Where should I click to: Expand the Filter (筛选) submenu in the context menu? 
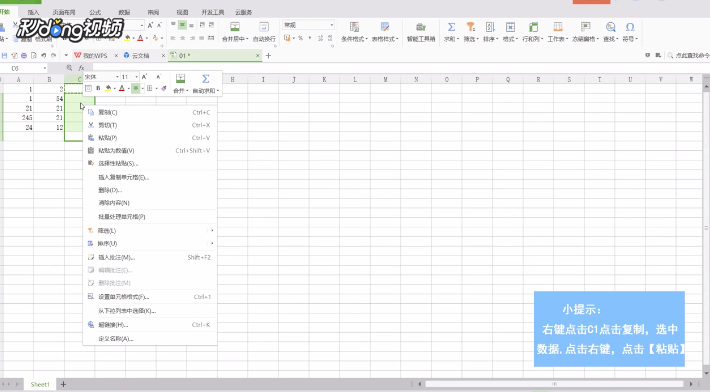tap(212, 231)
